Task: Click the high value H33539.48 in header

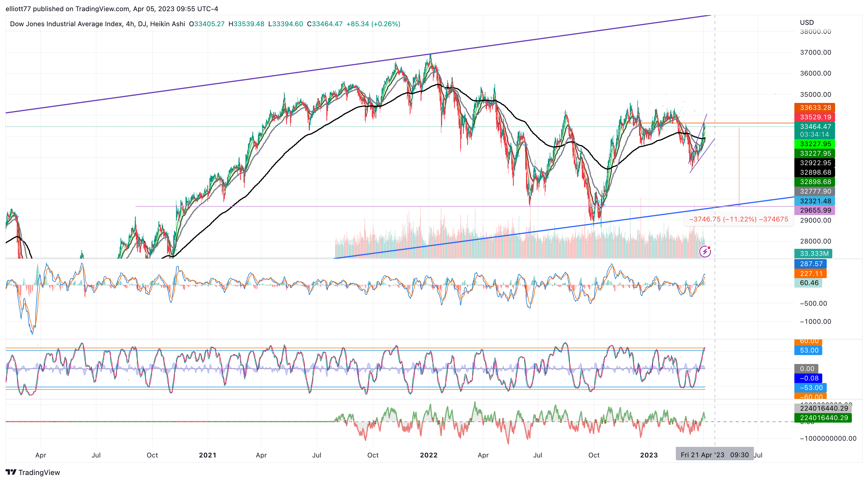Action: pyautogui.click(x=246, y=24)
